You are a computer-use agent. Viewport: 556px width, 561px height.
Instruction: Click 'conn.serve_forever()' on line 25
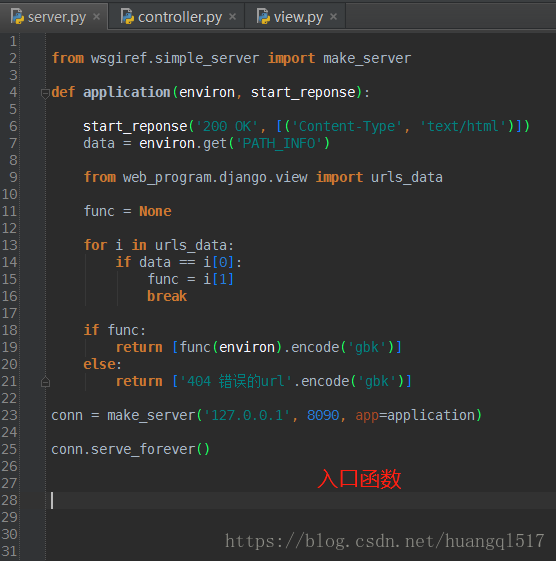130,449
